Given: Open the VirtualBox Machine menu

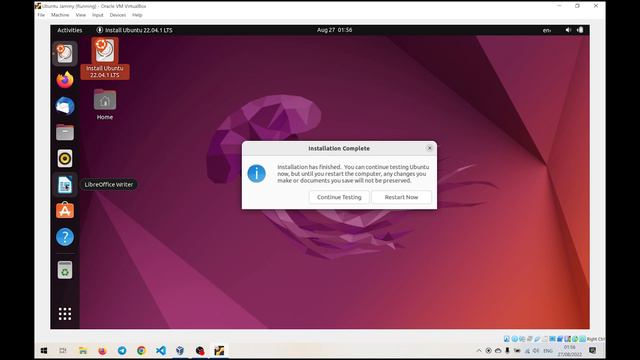Looking at the screenshot, I should coord(60,15).
